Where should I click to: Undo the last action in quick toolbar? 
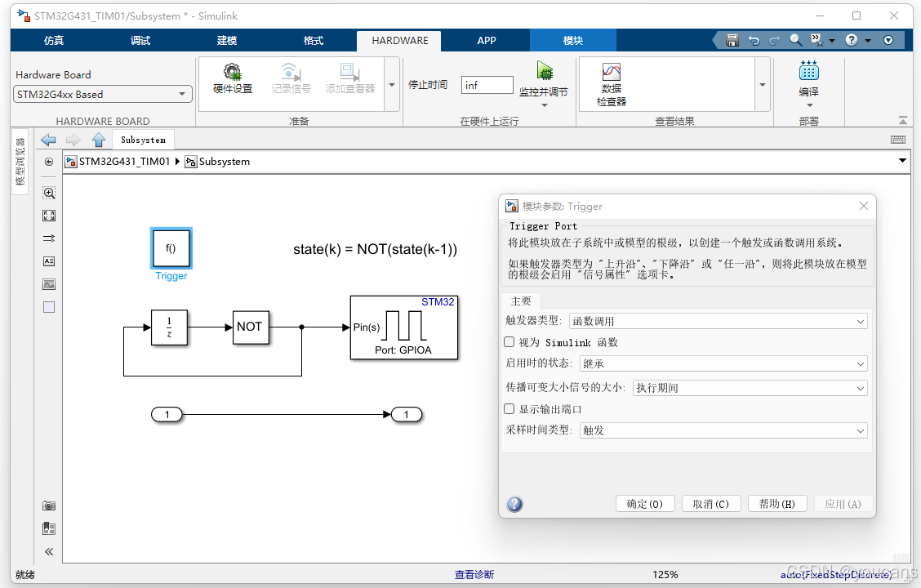[754, 40]
